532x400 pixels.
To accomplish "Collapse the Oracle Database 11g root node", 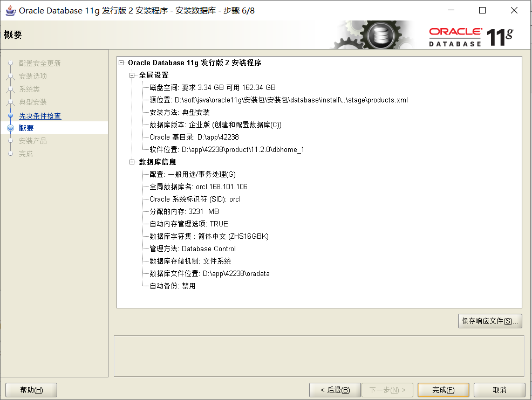I will tap(121, 63).
